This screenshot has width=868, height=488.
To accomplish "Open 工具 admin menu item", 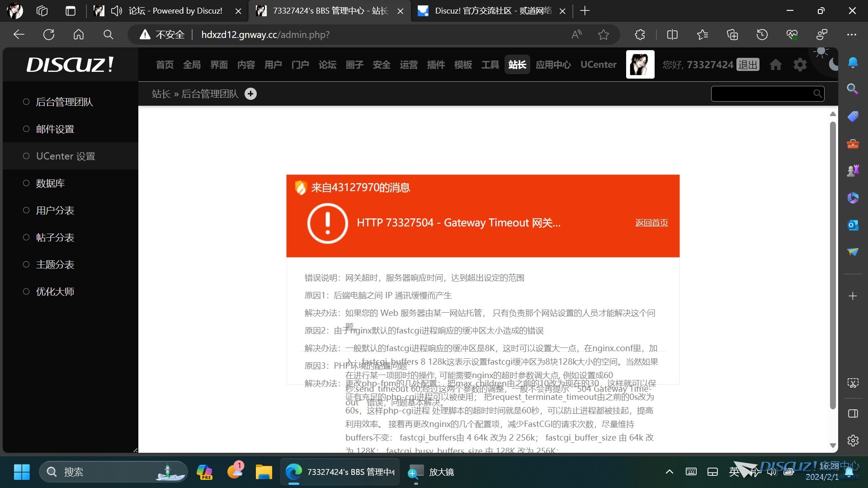I will [491, 65].
